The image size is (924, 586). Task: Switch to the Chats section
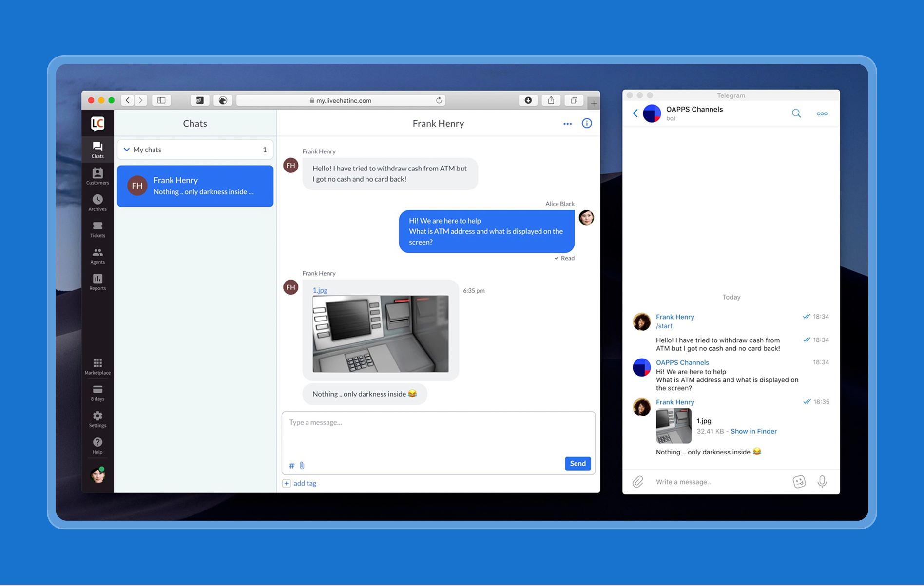(x=97, y=150)
